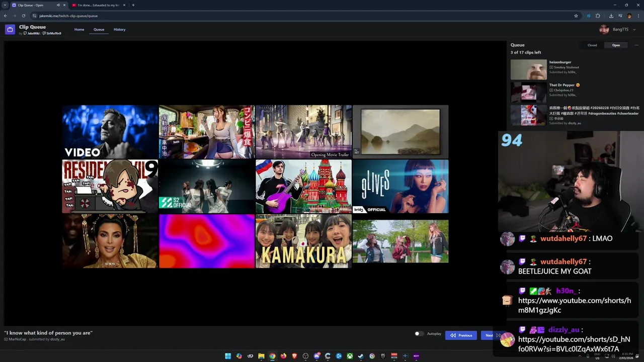Open site information icon in address bar

click(x=34, y=16)
